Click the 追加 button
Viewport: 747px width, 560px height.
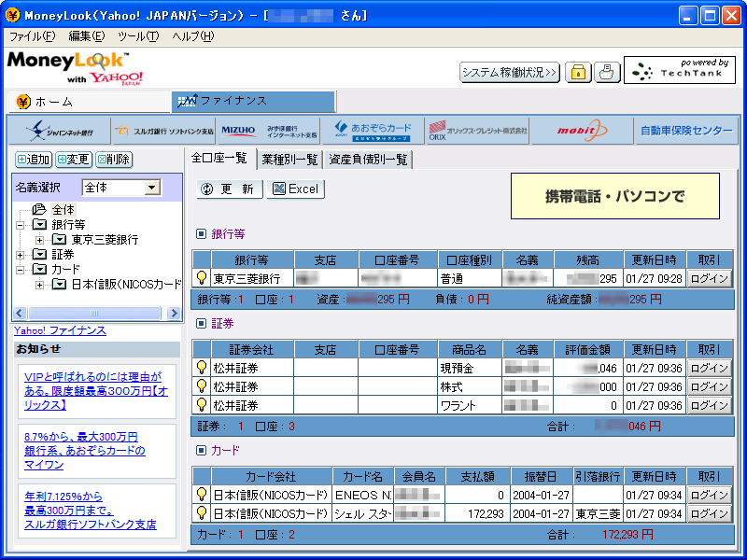[34, 159]
